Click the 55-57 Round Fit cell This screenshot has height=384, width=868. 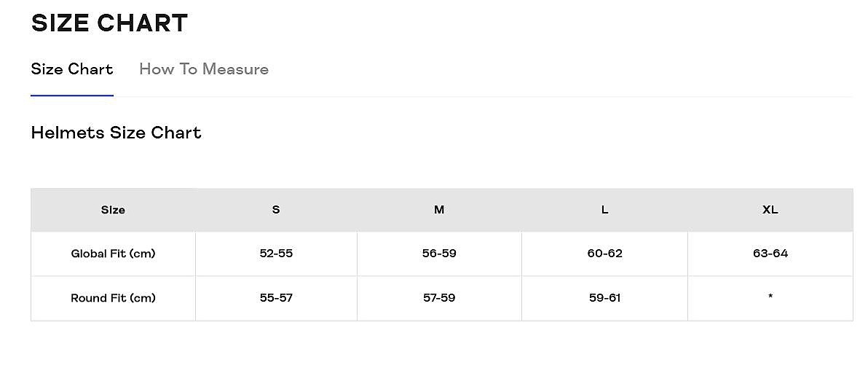pos(276,298)
